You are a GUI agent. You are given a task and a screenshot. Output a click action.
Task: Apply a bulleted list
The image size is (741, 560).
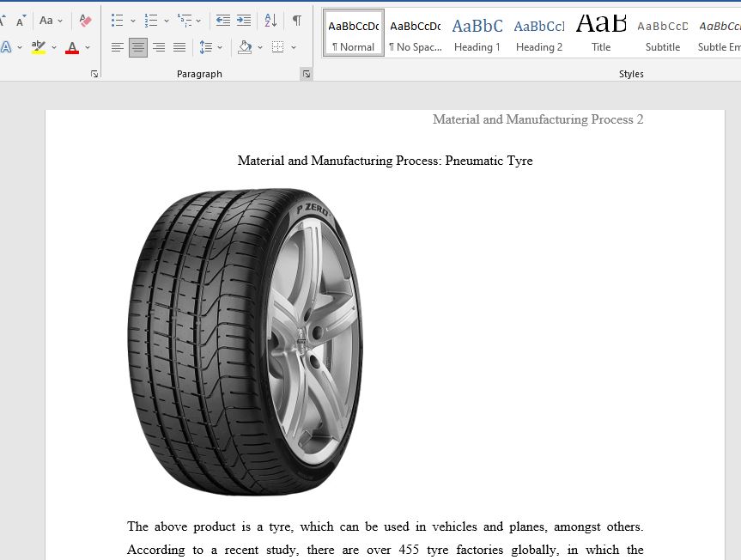coord(117,21)
